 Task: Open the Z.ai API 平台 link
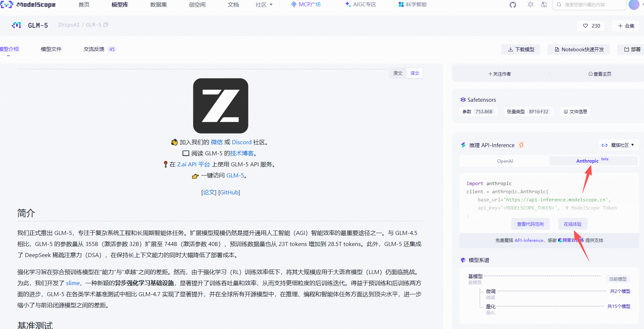[x=193, y=164]
